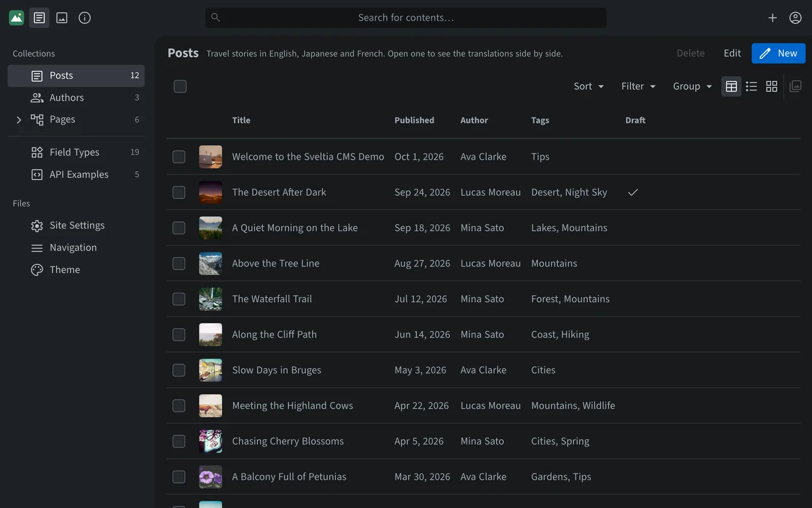The height and width of the screenshot is (508, 812).
Task: Click the search magnifier icon
Action: click(216, 18)
